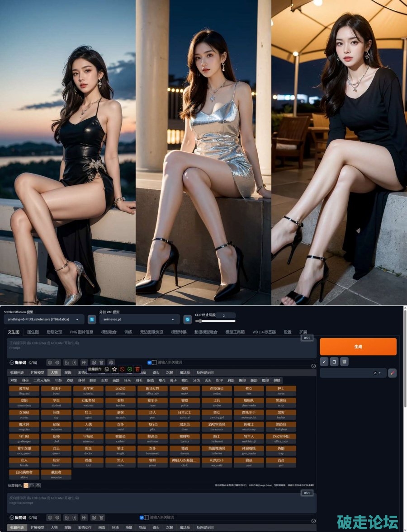The height and width of the screenshot is (532, 407).
Task: Click the arrow icon below the 生成 button
Action: [324, 362]
